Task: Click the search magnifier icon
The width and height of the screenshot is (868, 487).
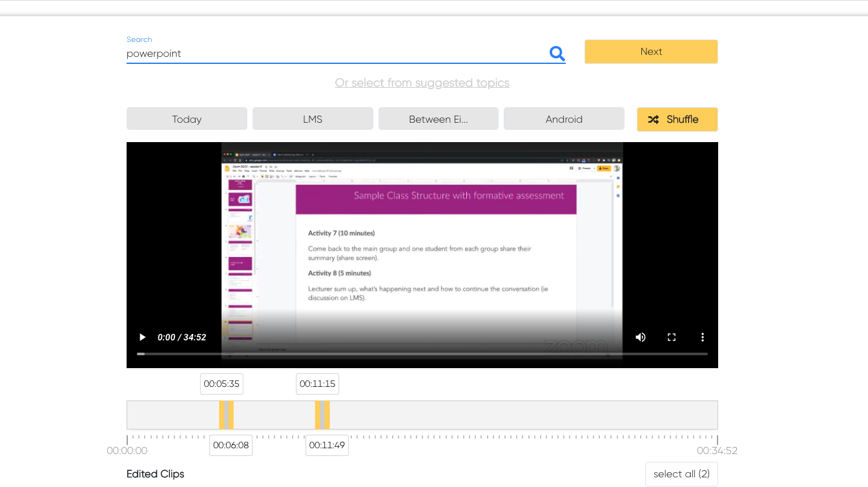Action: pos(557,54)
